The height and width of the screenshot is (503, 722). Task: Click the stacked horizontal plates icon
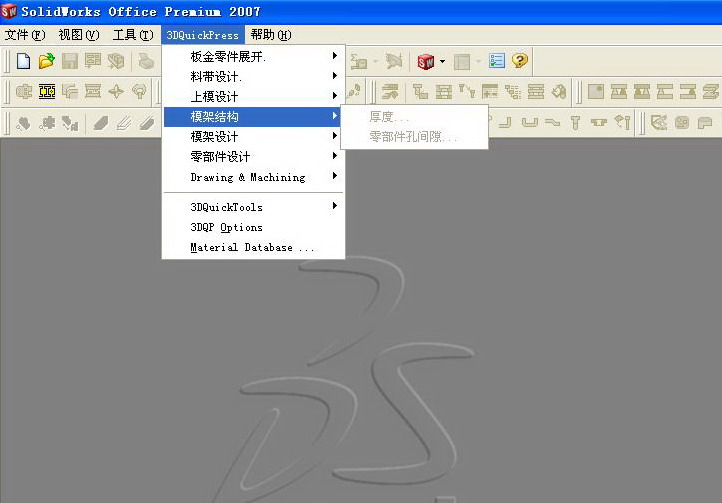[536, 92]
